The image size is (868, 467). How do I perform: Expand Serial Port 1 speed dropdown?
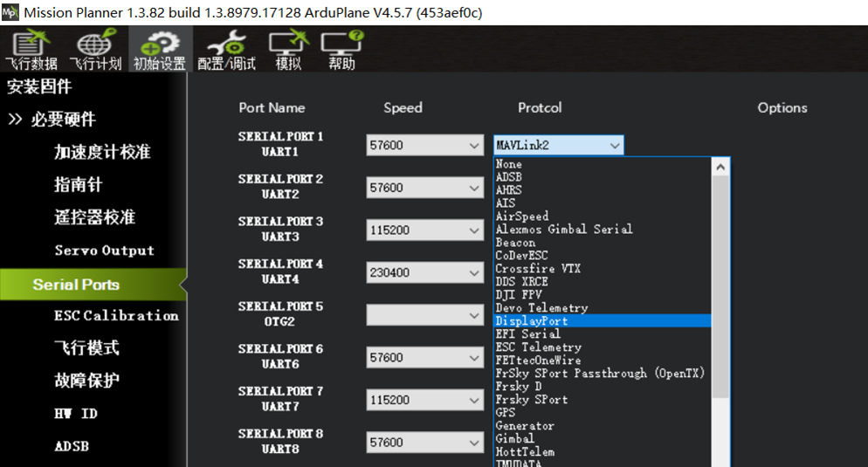(474, 146)
